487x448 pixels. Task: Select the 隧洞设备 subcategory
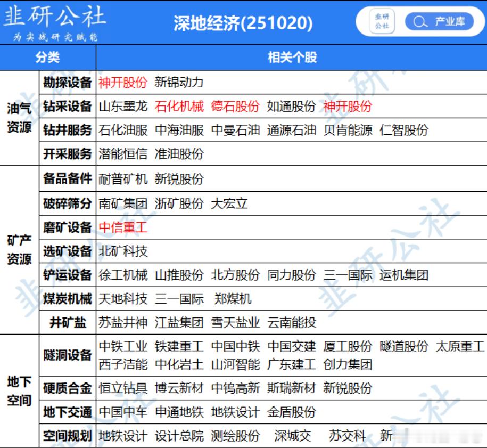click(68, 355)
